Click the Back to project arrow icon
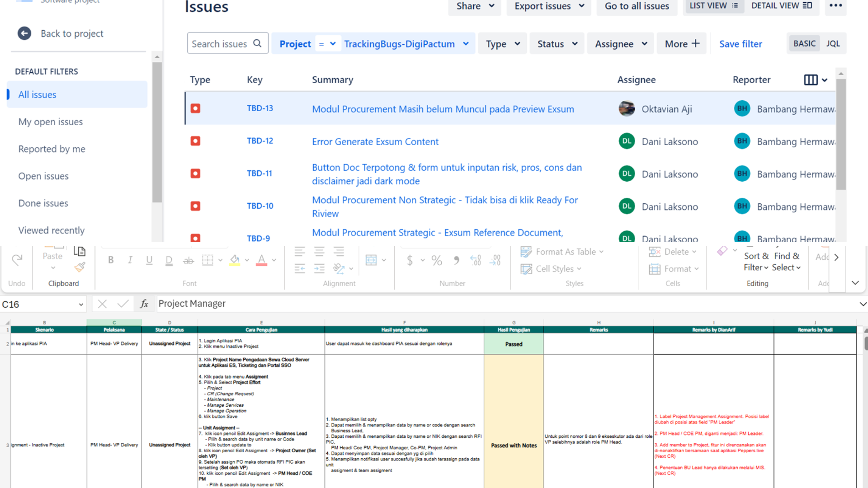 point(24,33)
